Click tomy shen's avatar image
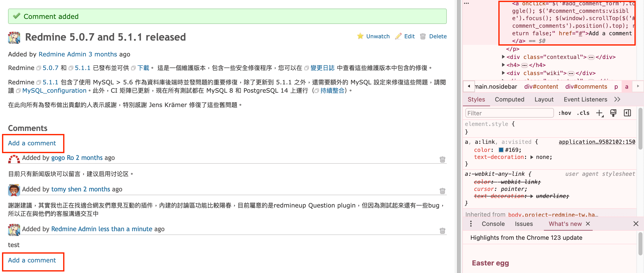 [x=14, y=190]
